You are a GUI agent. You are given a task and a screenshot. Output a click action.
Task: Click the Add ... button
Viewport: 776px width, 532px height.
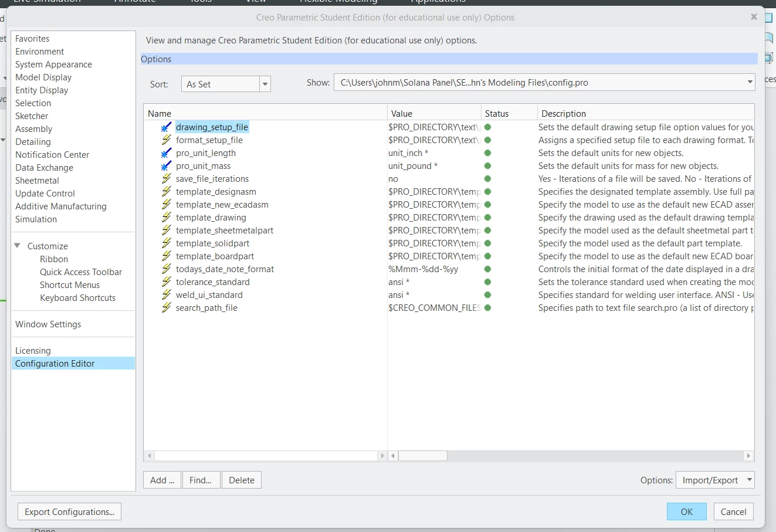coord(162,480)
